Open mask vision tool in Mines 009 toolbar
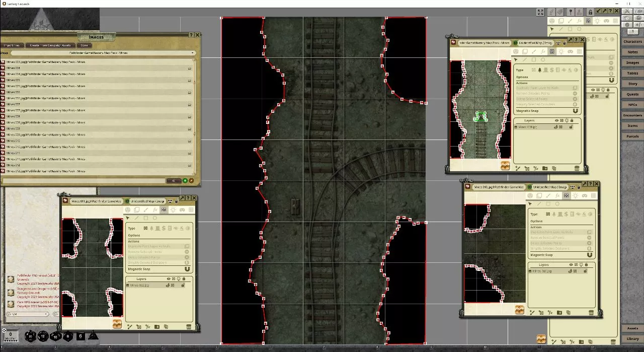644x352 pixels. coord(570,51)
